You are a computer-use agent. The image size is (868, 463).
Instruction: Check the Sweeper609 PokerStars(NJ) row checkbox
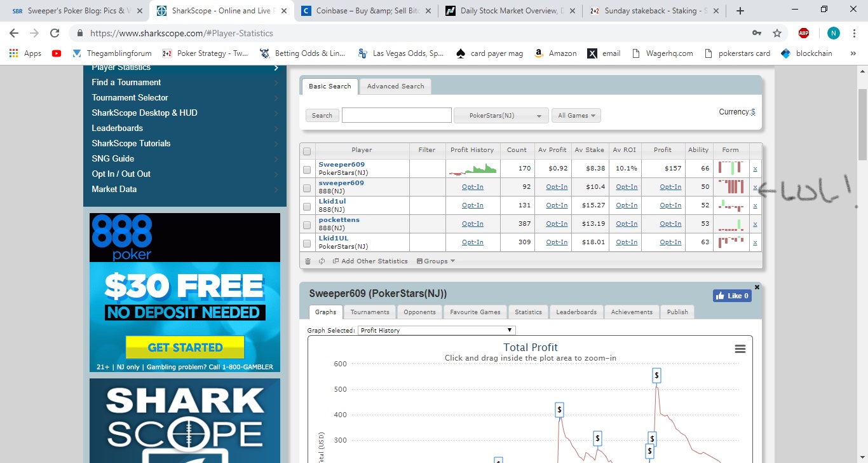(307, 170)
